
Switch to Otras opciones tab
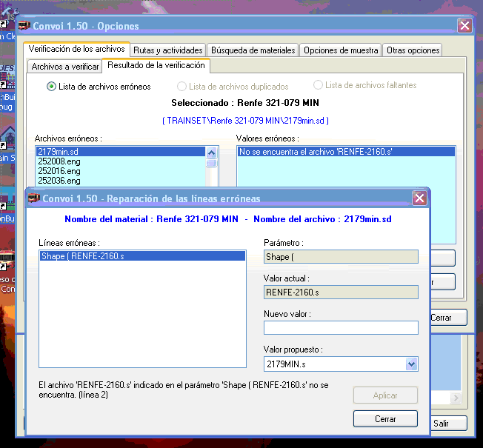click(x=413, y=50)
